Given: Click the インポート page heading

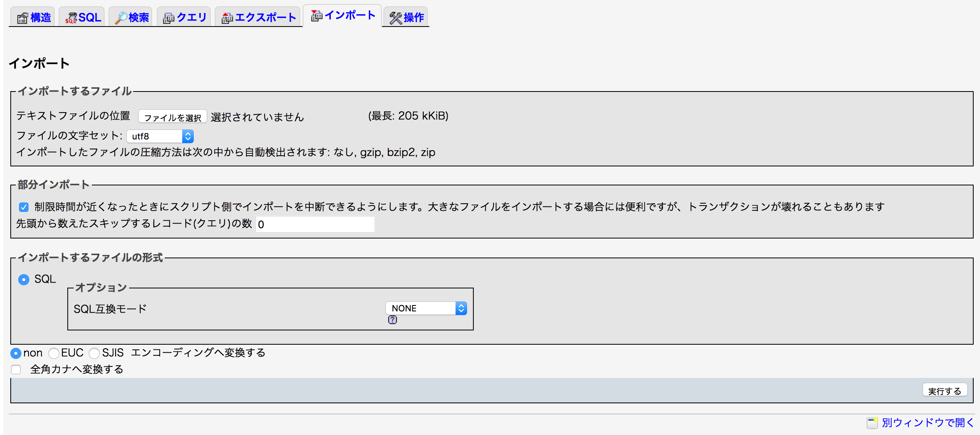Looking at the screenshot, I should 39,63.
